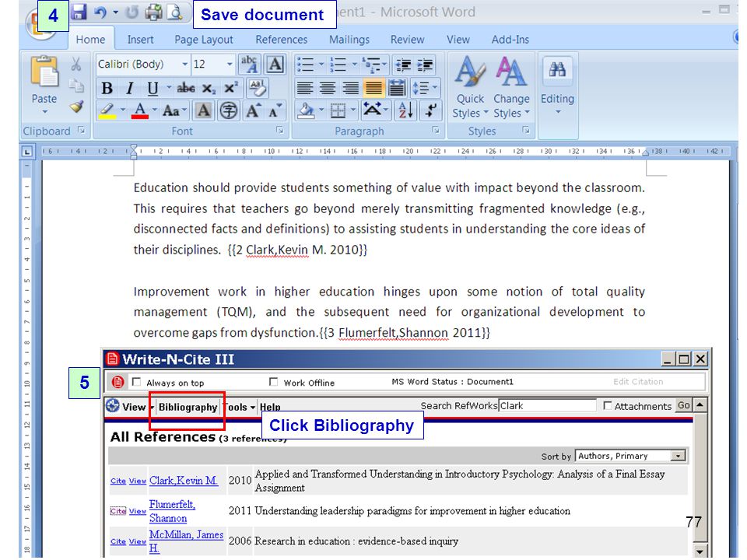Click Bibliography in Write-N-Cite menu

tap(188, 407)
